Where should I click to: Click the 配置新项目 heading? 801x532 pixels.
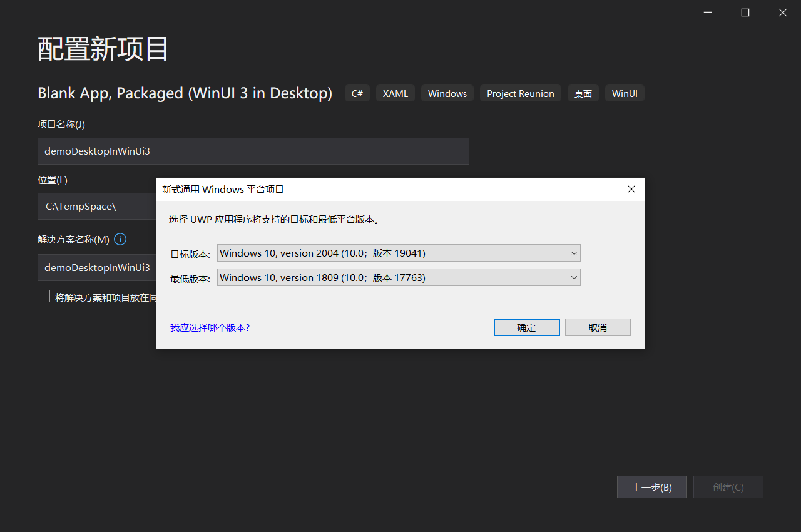pos(103,48)
